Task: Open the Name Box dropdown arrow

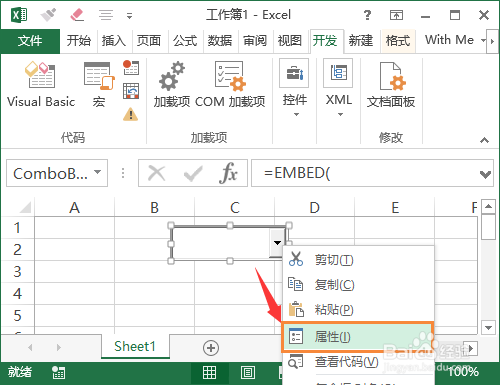Action: (97, 172)
